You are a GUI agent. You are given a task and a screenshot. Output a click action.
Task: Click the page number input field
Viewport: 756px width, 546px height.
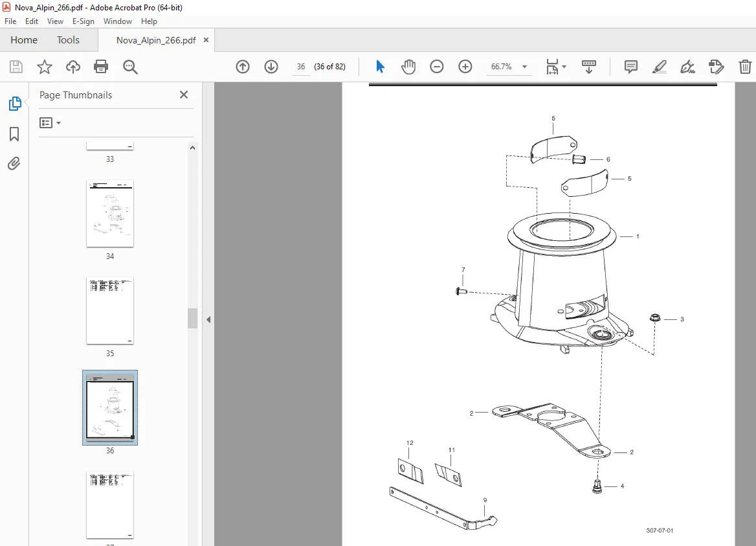click(301, 67)
